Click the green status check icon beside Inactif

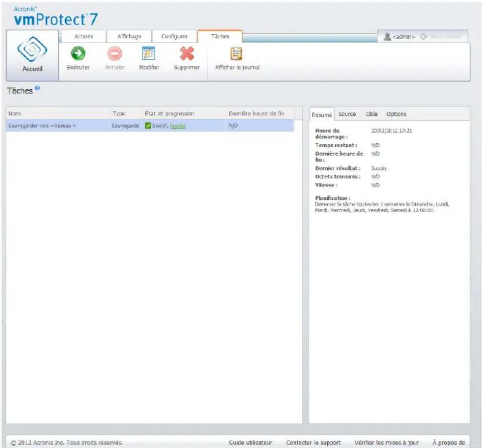[x=148, y=126]
